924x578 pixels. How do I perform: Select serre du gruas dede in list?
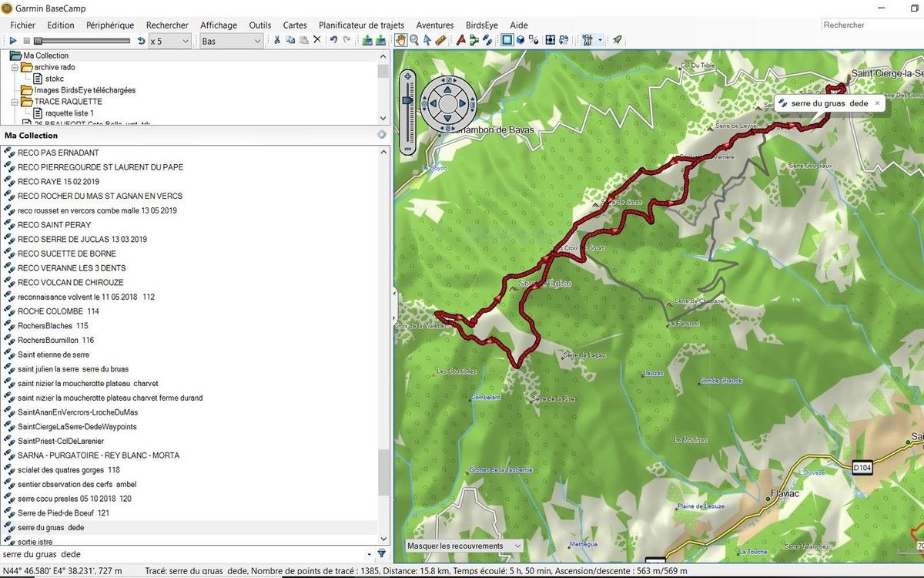tap(51, 528)
